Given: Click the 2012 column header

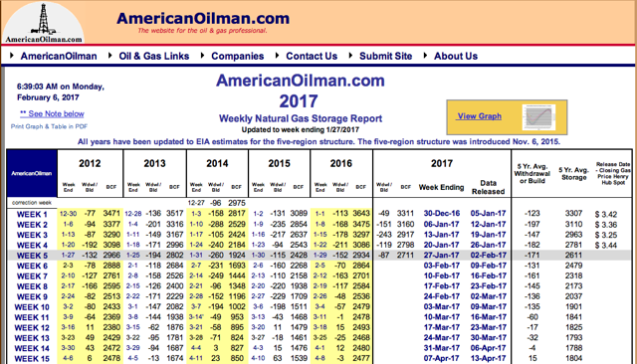Looking at the screenshot, I should tap(90, 163).
